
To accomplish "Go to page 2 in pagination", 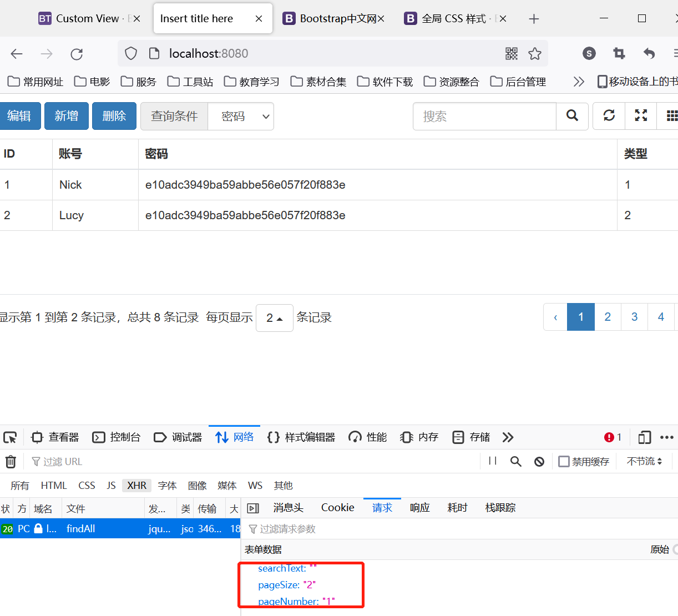I will click(x=608, y=317).
